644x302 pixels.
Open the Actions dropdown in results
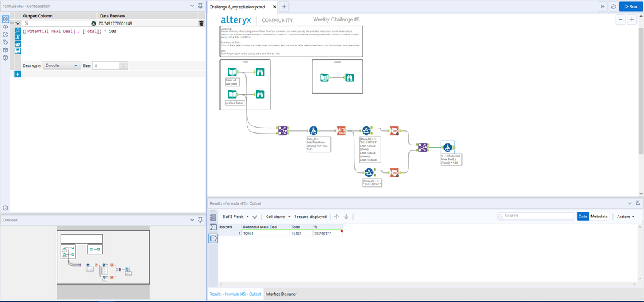[x=625, y=217]
